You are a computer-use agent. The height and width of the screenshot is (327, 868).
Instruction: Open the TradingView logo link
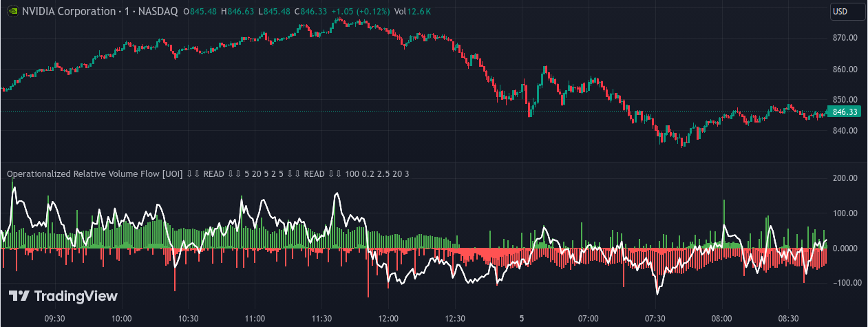click(63, 296)
